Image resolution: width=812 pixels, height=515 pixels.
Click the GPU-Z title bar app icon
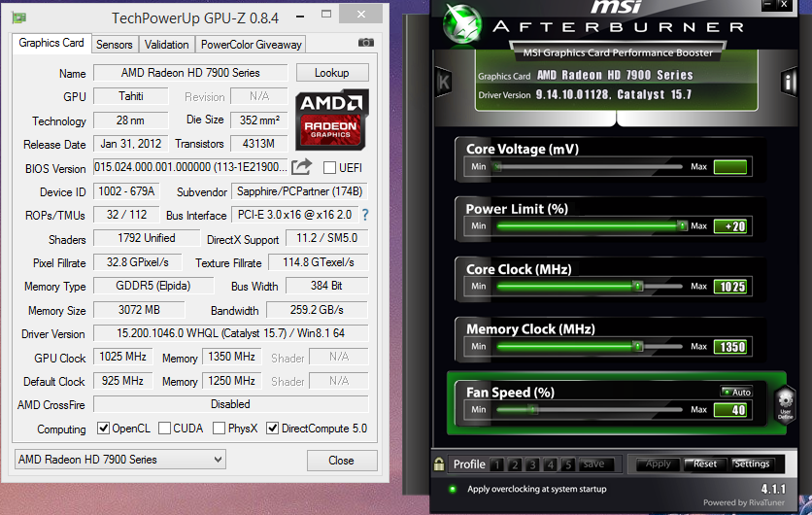pyautogui.click(x=19, y=18)
